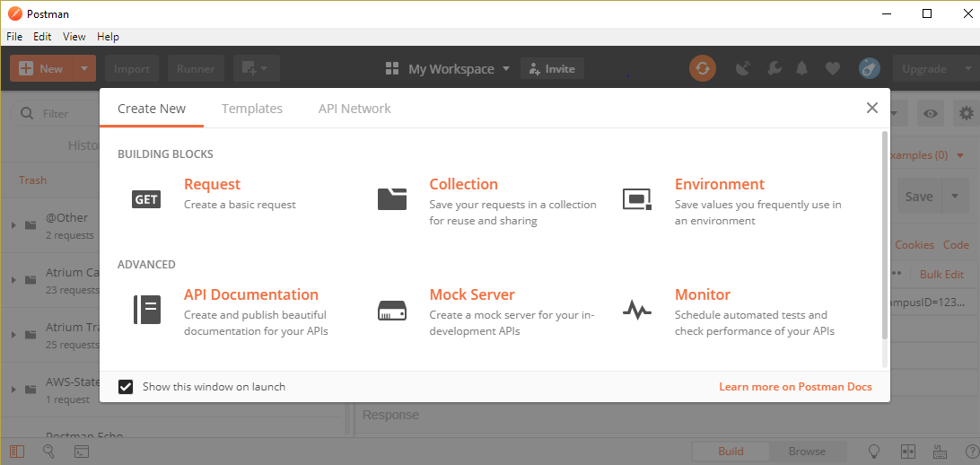Click the Save button
This screenshot has height=465, width=980.
pyautogui.click(x=919, y=197)
